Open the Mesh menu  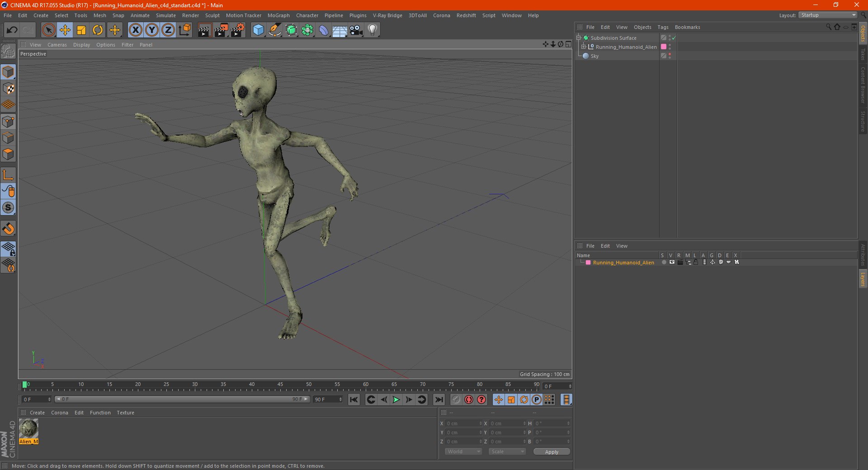(x=100, y=15)
